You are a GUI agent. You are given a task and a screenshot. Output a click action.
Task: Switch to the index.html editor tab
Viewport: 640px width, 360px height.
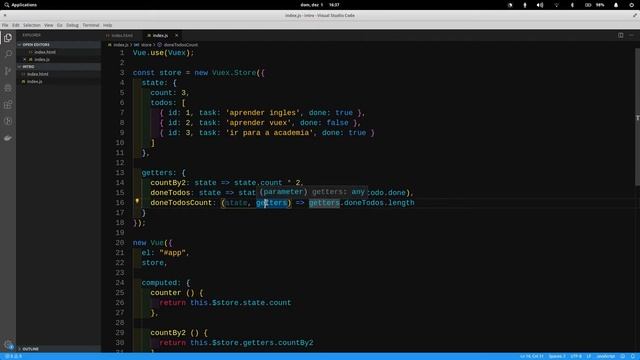(122, 36)
